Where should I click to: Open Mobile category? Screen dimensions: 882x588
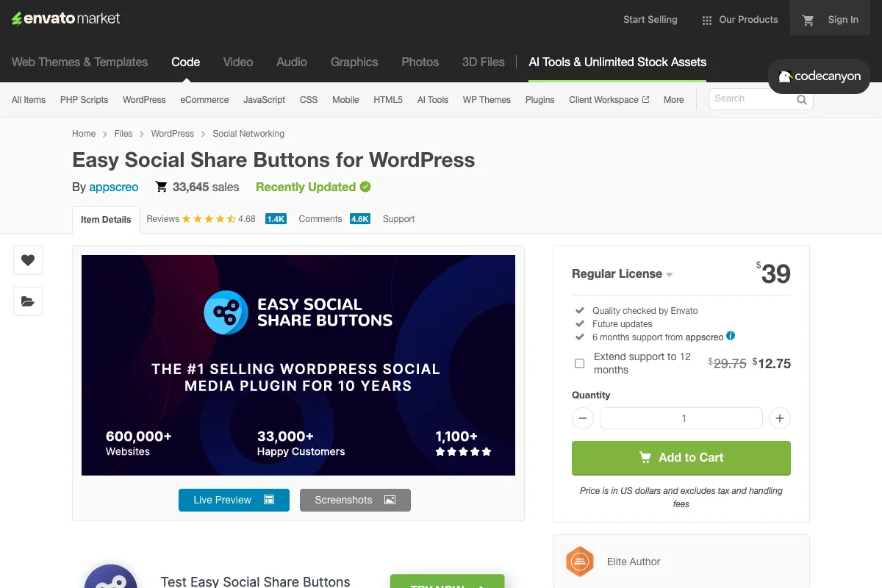pos(345,100)
